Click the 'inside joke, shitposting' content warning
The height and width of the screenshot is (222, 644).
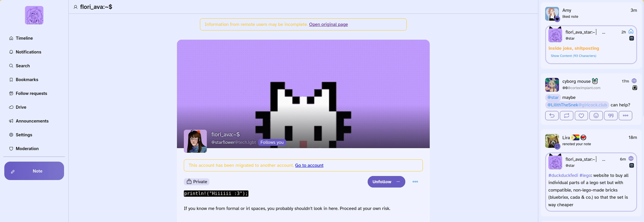tap(574, 48)
